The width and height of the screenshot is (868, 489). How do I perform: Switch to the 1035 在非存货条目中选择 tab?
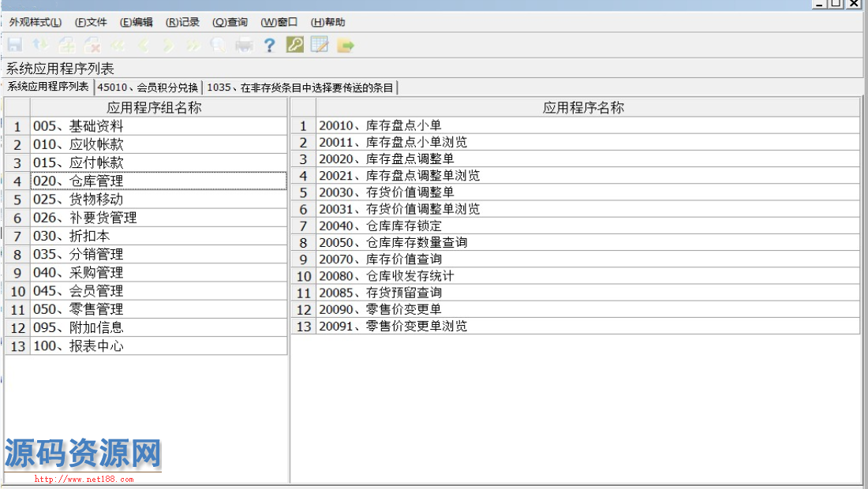click(300, 88)
